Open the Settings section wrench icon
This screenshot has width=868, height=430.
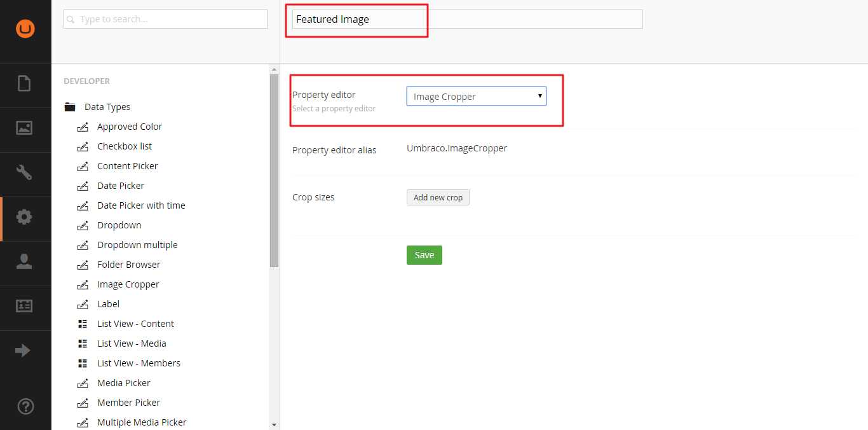coord(24,172)
